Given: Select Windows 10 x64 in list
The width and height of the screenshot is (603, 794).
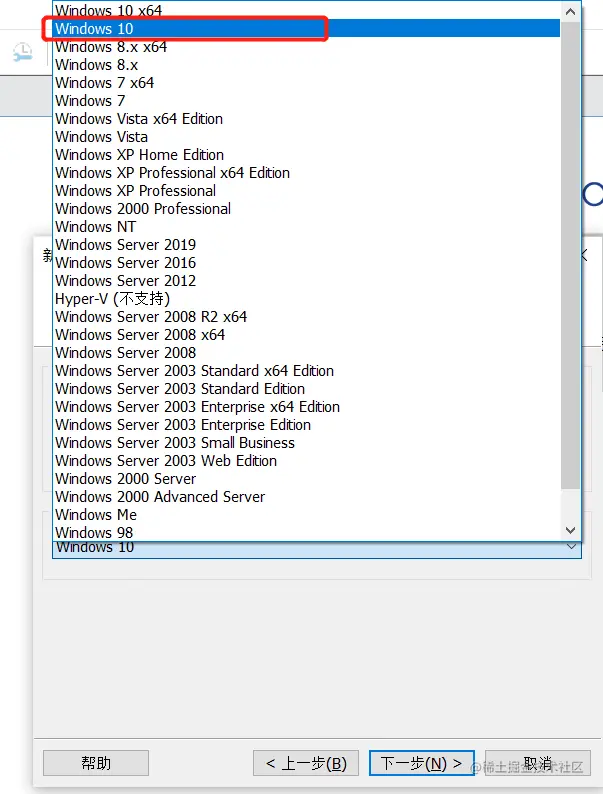Looking at the screenshot, I should [x=306, y=11].
